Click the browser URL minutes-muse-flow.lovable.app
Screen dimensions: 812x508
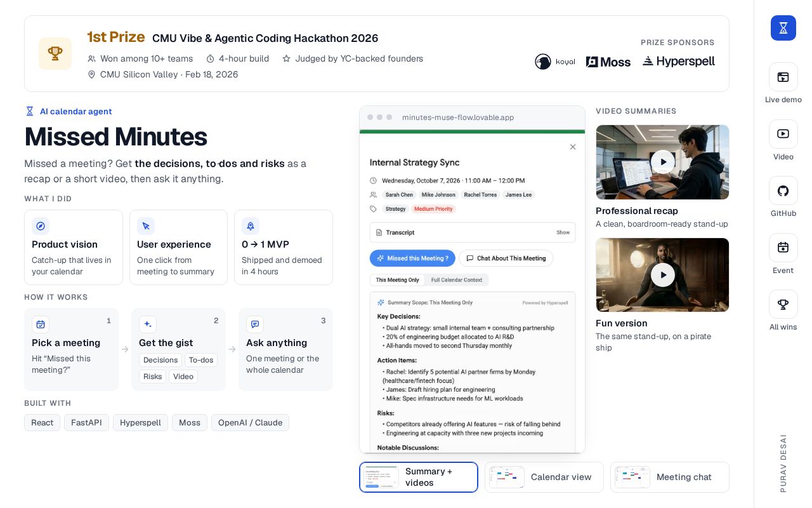pos(458,117)
